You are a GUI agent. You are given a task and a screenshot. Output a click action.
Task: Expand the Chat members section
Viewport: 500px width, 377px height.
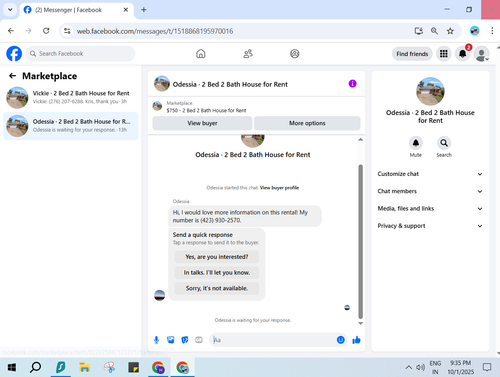[x=430, y=191]
